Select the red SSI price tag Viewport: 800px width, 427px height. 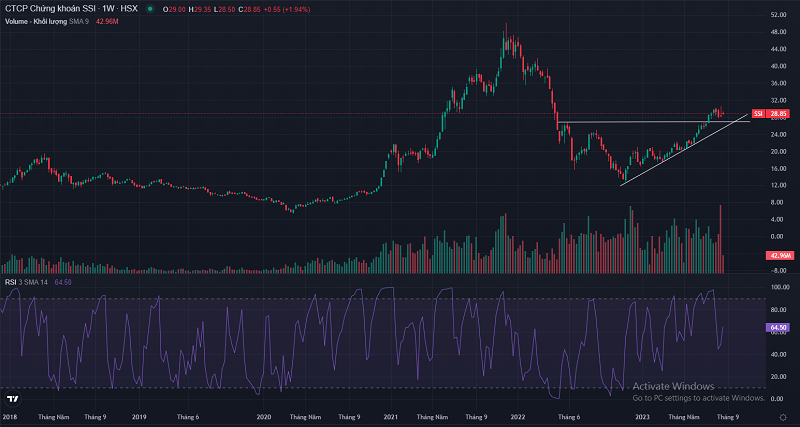758,114
